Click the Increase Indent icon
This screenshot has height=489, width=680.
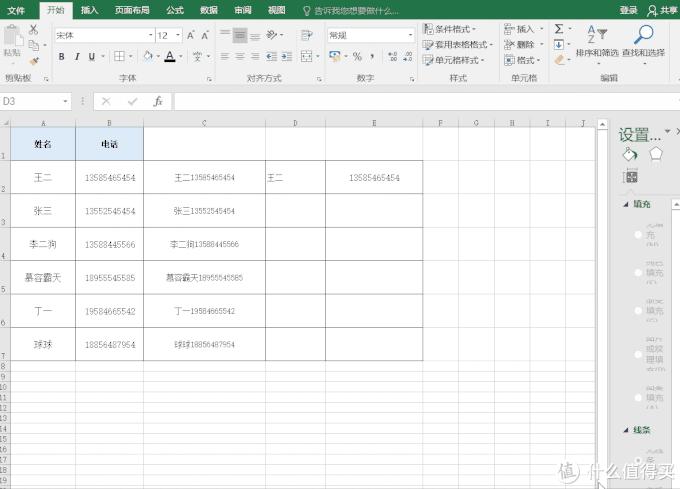287,56
